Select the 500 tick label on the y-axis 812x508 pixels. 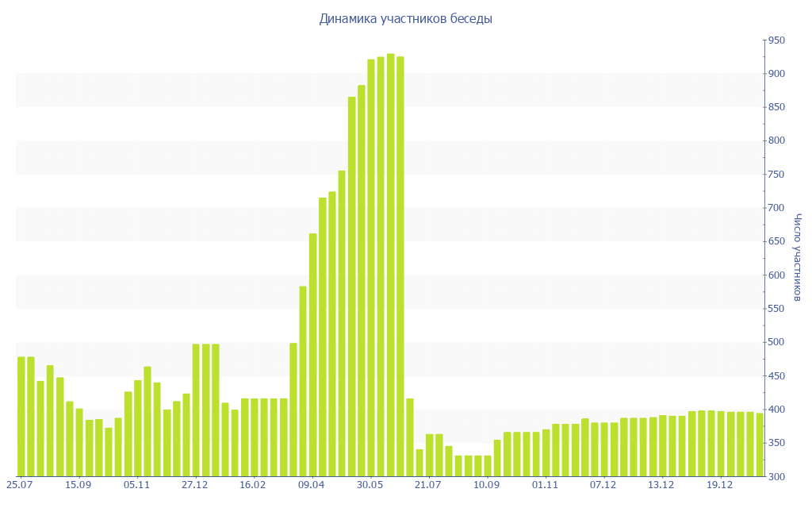pyautogui.click(x=776, y=342)
